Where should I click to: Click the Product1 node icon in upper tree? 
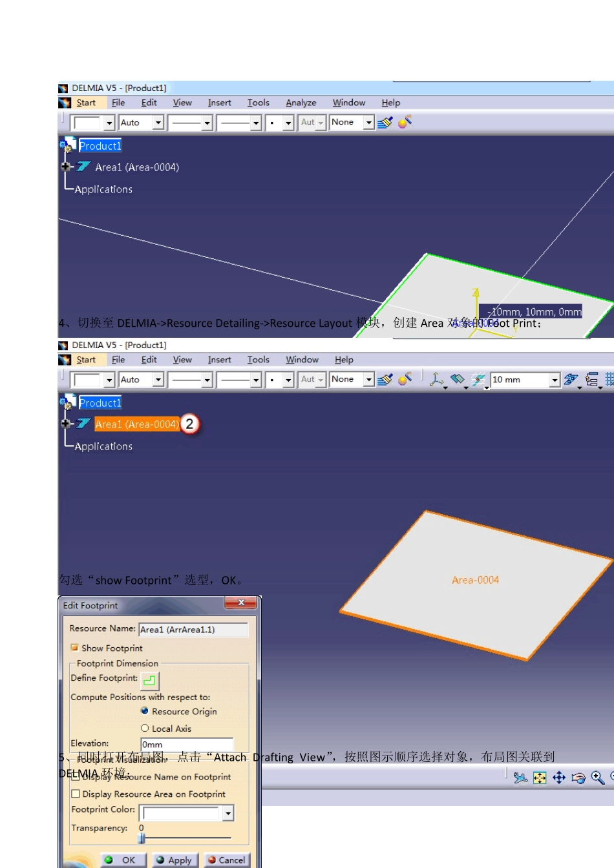67,146
